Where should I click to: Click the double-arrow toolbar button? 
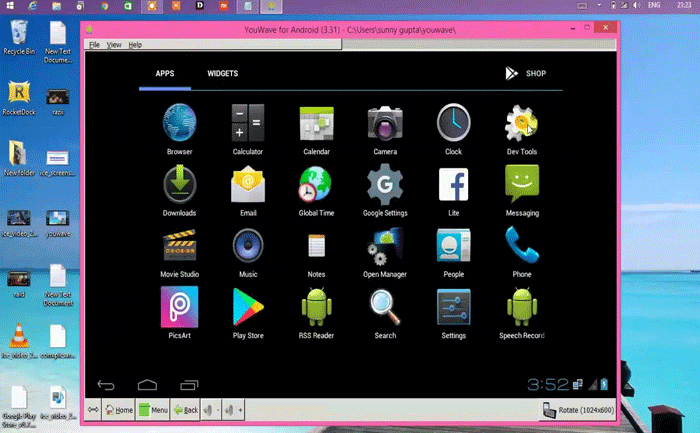tap(93, 410)
